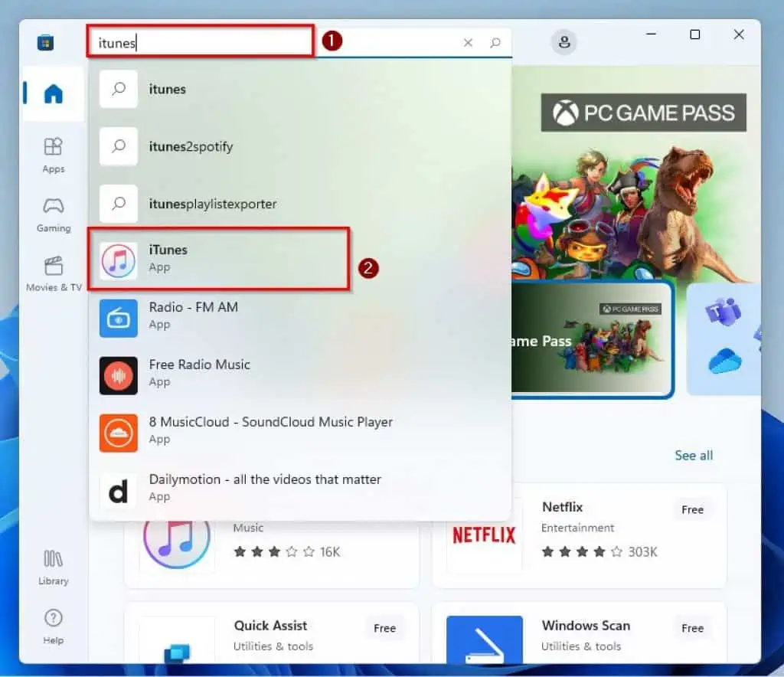Go to the Apps section

53,155
